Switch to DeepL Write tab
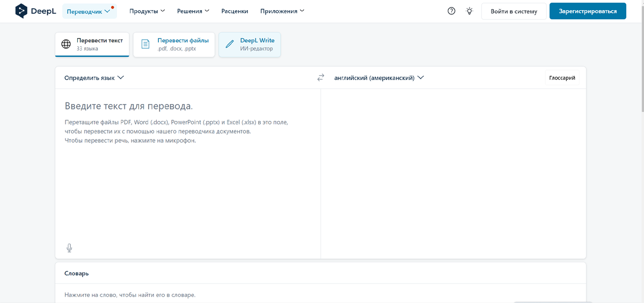The image size is (644, 303). [250, 45]
